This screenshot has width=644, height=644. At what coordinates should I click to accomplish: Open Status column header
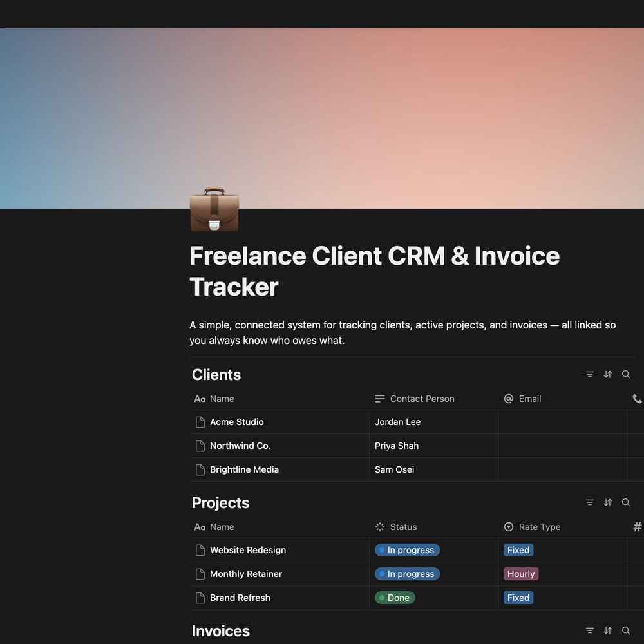[433, 527]
